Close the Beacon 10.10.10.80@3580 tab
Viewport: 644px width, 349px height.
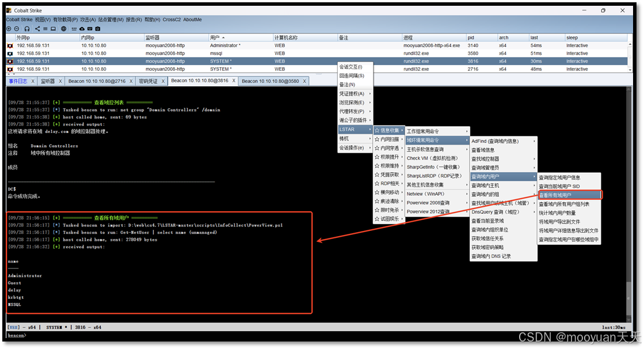304,81
